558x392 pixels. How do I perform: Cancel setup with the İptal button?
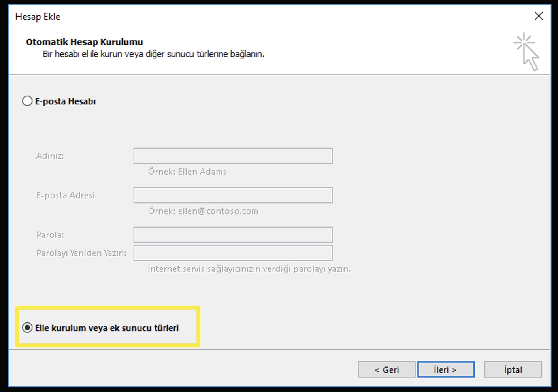click(513, 369)
